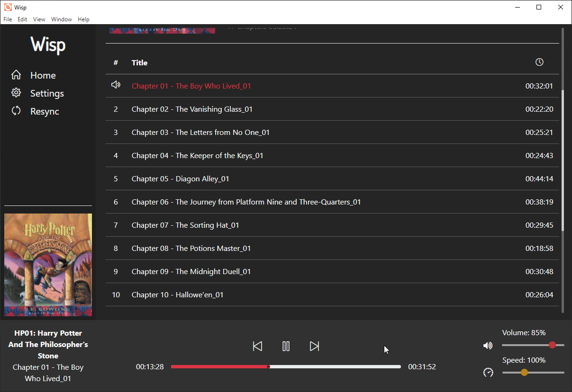This screenshot has width=572, height=392.
Task: Open the File menu
Action: (8, 19)
